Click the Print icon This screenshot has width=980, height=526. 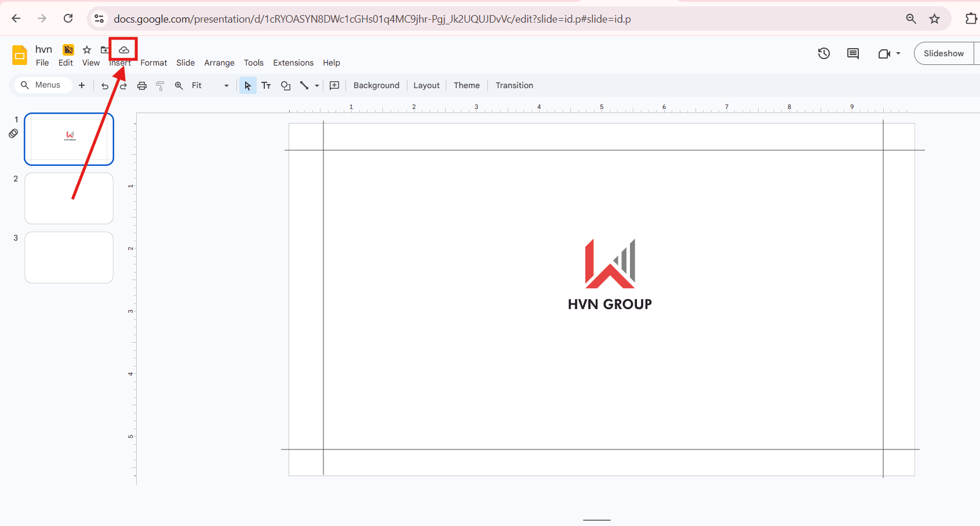click(x=142, y=85)
